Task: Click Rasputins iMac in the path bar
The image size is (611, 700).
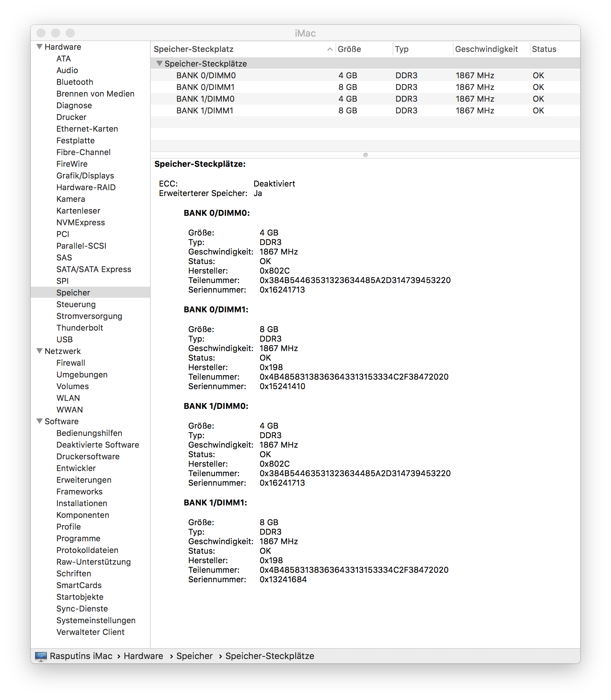Action: tap(81, 656)
